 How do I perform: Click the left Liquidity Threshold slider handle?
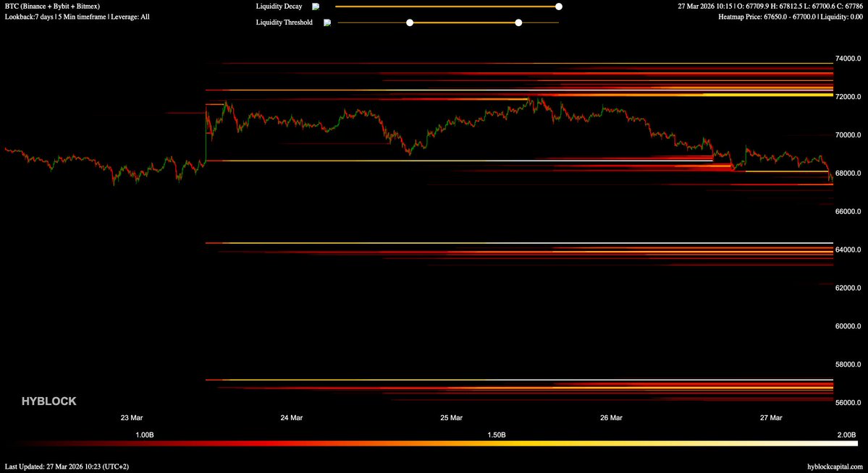pyautogui.click(x=410, y=22)
